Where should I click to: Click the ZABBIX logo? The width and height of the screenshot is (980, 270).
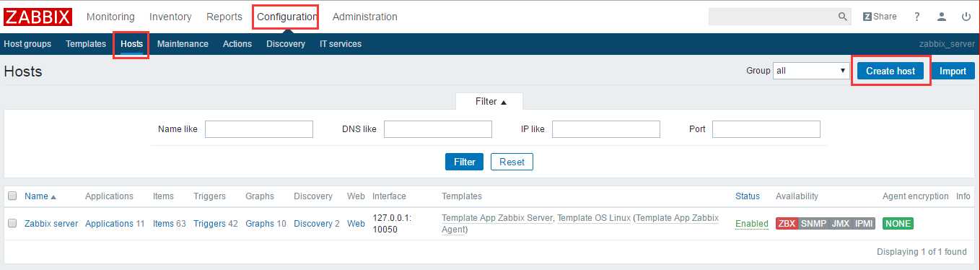[x=38, y=17]
